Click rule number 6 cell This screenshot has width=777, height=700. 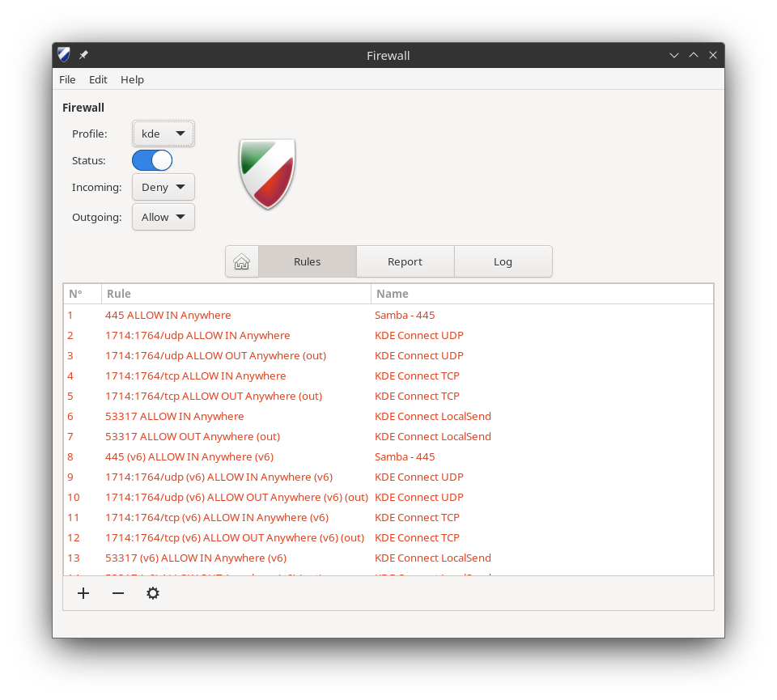click(70, 417)
